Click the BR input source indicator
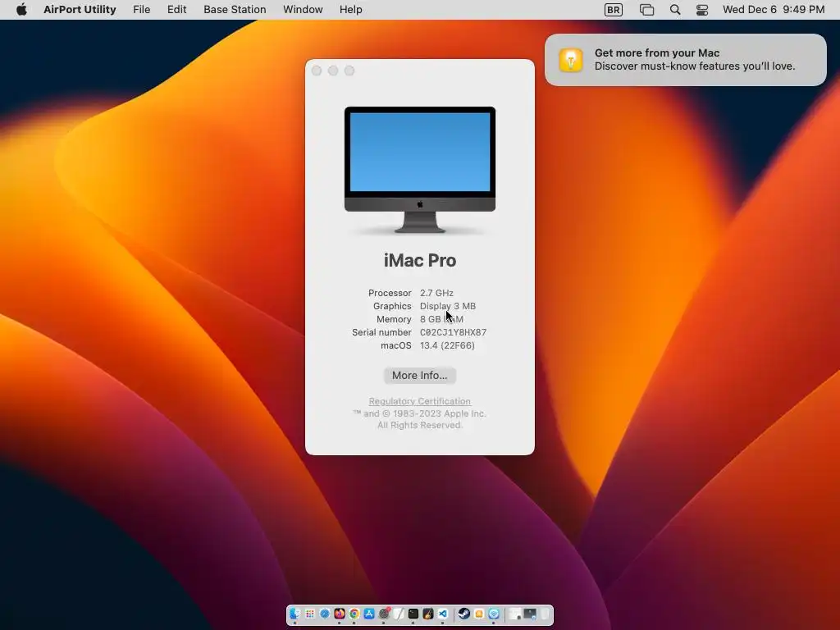The image size is (840, 630). pos(614,10)
